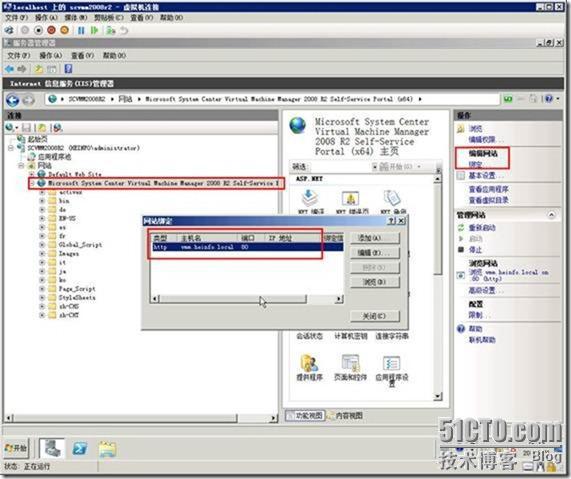Viewport: 571px width, 479px height.
Task: Click features pane scroll-down arrow
Action: pos(438,396)
